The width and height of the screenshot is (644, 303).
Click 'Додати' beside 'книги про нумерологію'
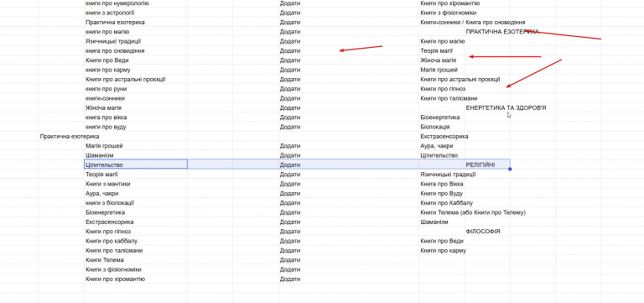tap(290, 3)
